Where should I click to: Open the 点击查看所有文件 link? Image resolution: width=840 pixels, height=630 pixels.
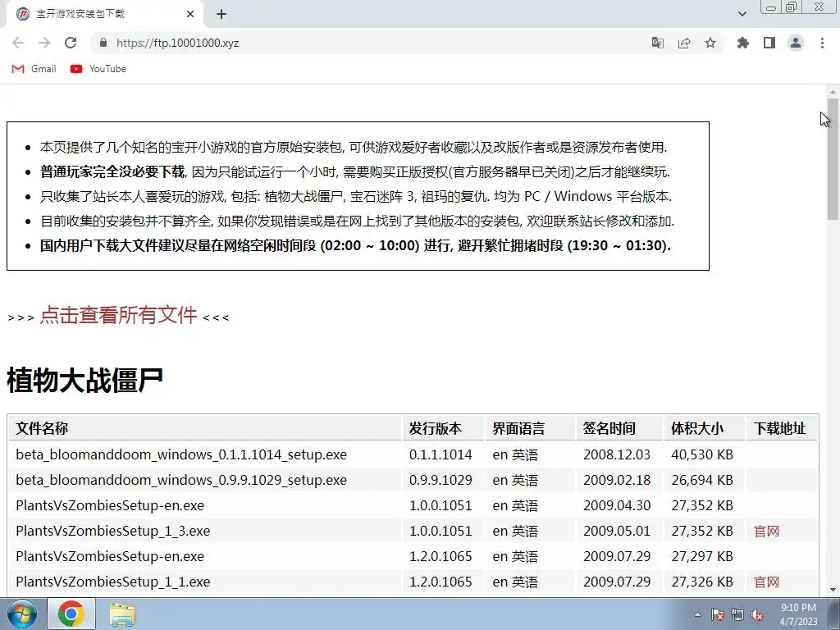click(x=118, y=315)
